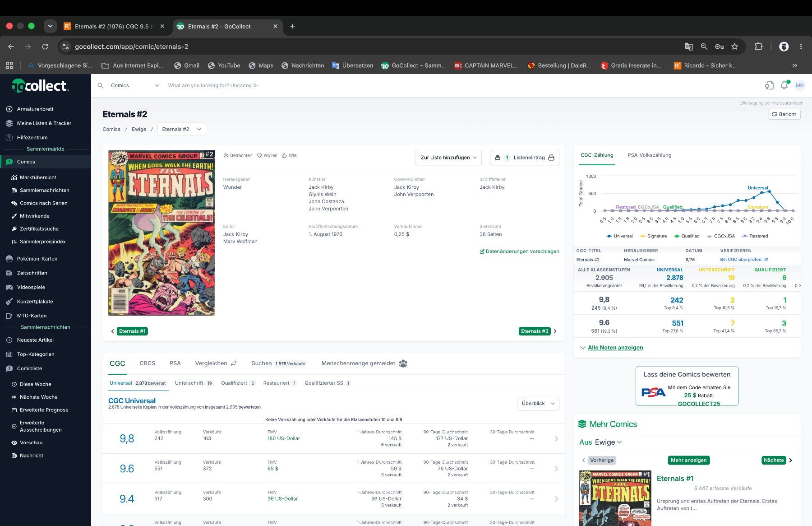The image size is (812, 526).
Task: Open new browser tab with plus icon
Action: 292,26
